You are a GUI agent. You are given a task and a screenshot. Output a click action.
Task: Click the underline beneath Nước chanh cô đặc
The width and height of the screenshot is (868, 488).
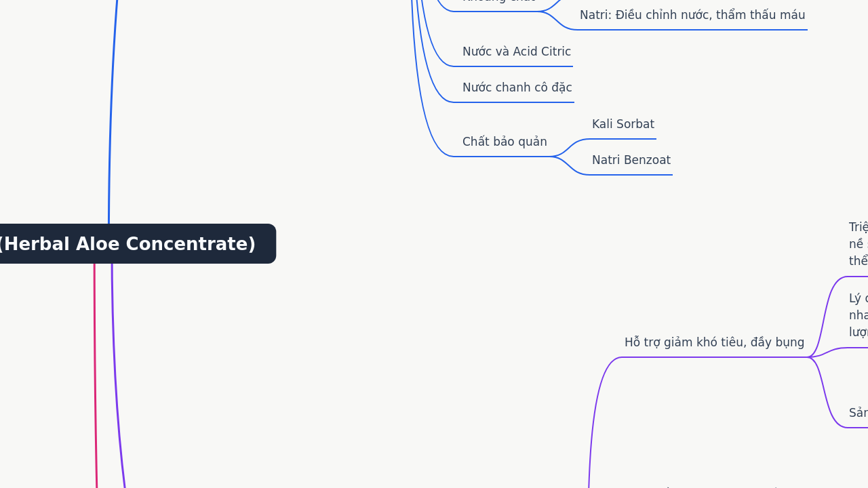coord(513,102)
